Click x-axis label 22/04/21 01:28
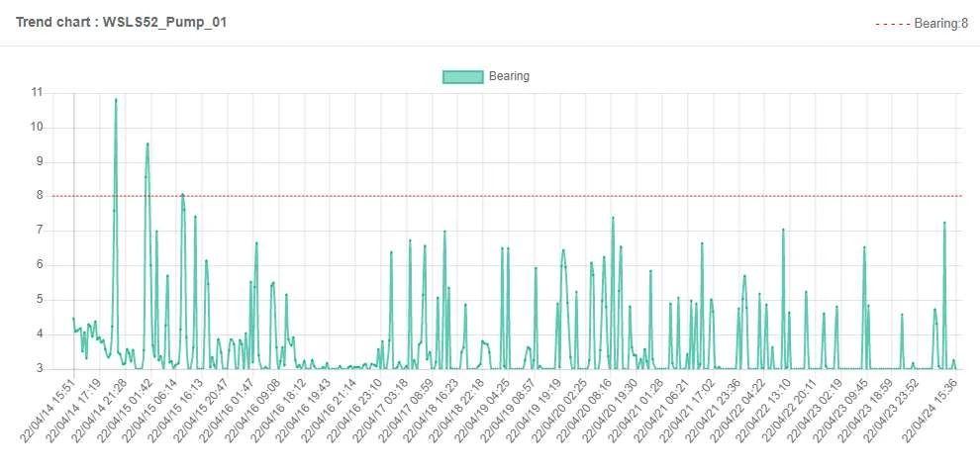The image size is (980, 475). pos(637,410)
